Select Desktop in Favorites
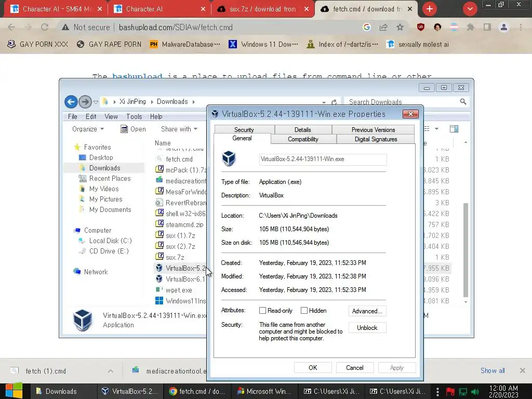The width and height of the screenshot is (532, 399). 101,157
